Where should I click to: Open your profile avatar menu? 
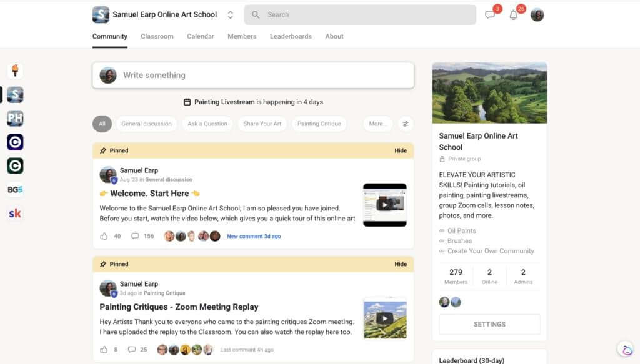[537, 14]
